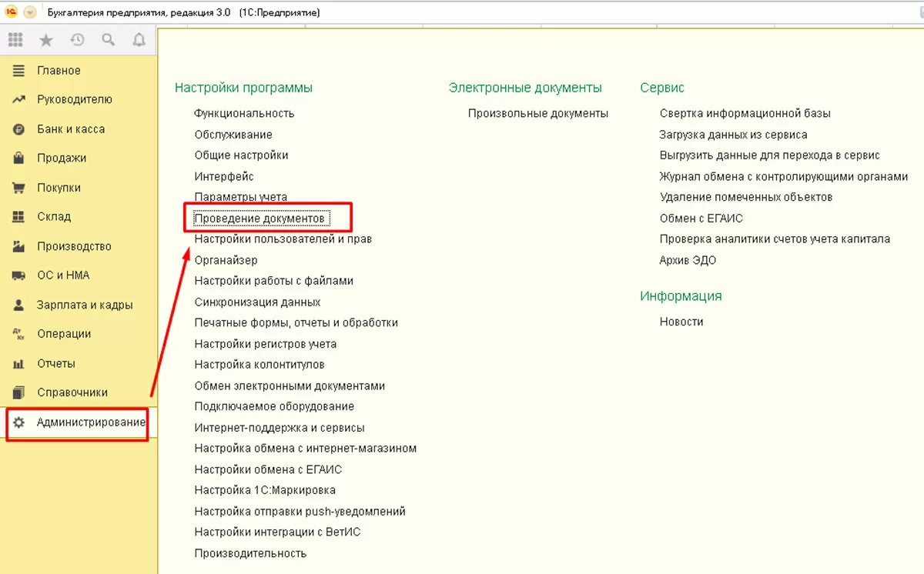Open Синхронизация данных link
This screenshot has height=574, width=924.
point(257,302)
